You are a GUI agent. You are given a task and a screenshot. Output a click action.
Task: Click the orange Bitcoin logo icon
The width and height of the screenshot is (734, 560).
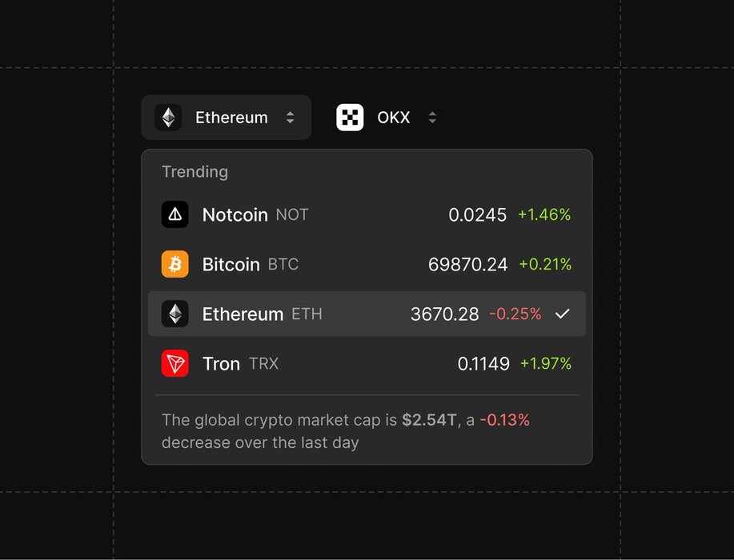point(175,264)
